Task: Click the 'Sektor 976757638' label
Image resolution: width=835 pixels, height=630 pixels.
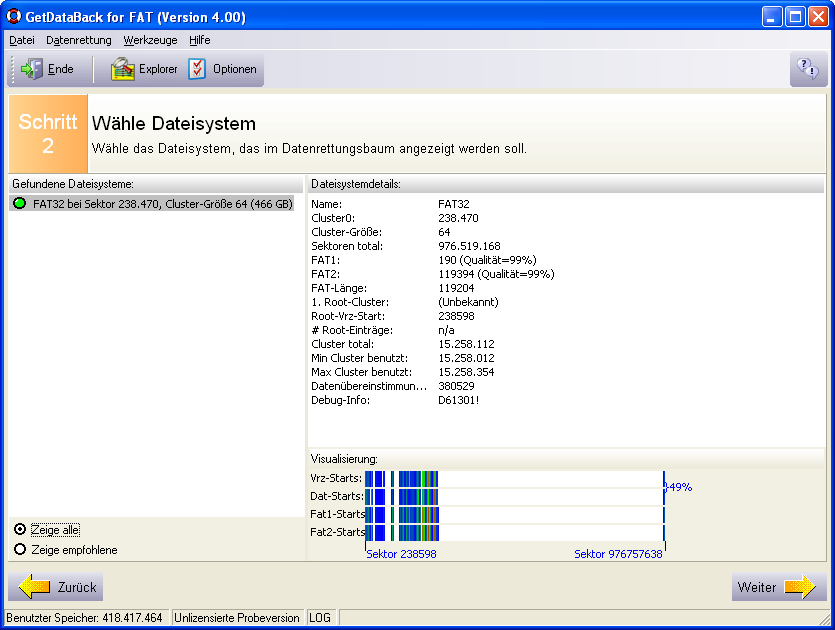Action: click(x=618, y=554)
